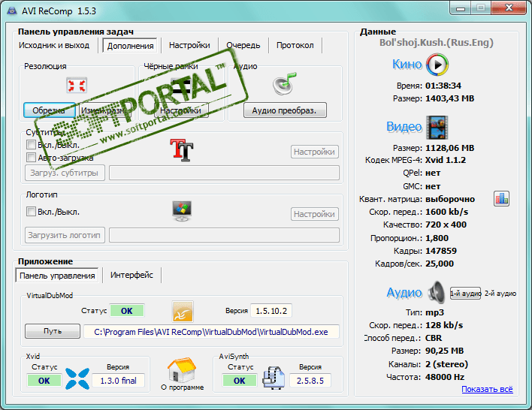Click the logo monitor icon
This screenshot has width=532, height=410.
pyautogui.click(x=182, y=210)
